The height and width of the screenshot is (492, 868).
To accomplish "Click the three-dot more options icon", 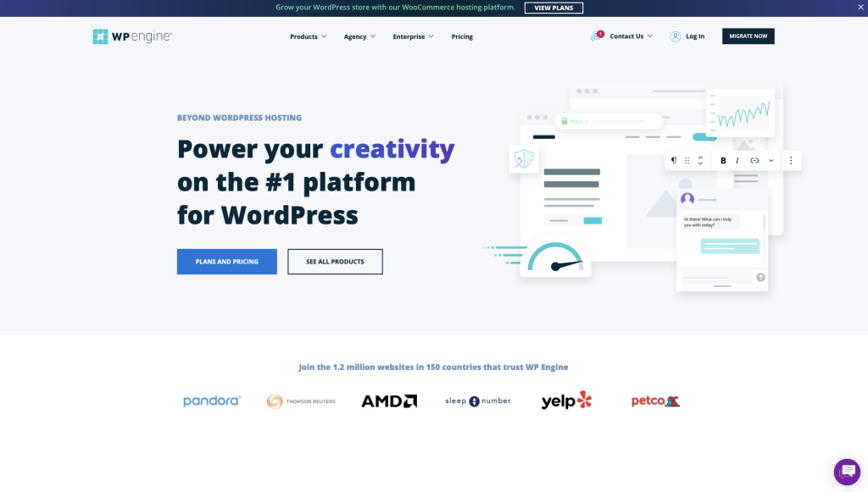I will pos(791,160).
